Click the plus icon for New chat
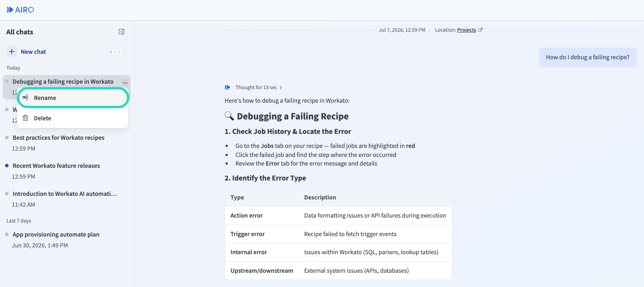The height and width of the screenshot is (287, 644). pyautogui.click(x=12, y=52)
